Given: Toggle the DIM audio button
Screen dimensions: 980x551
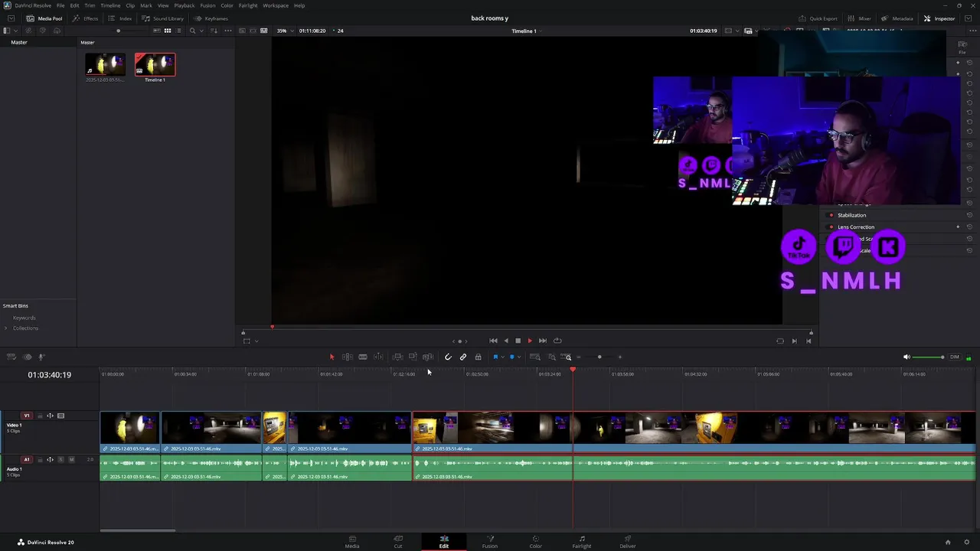Looking at the screenshot, I should (x=955, y=357).
